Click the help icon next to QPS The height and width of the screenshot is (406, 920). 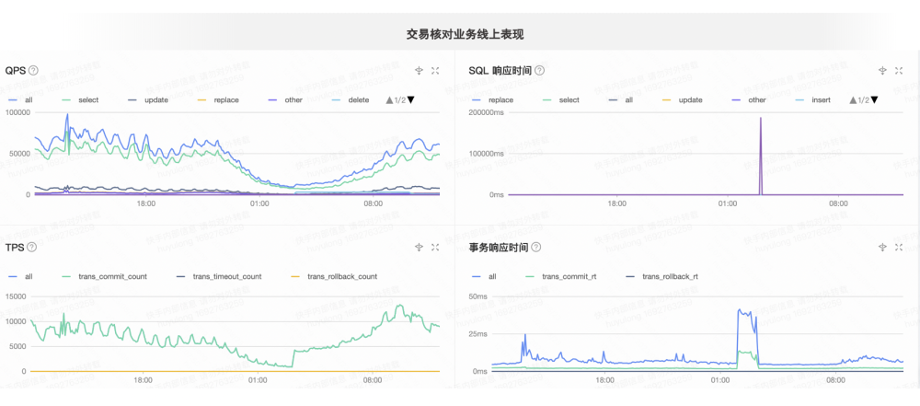point(33,70)
